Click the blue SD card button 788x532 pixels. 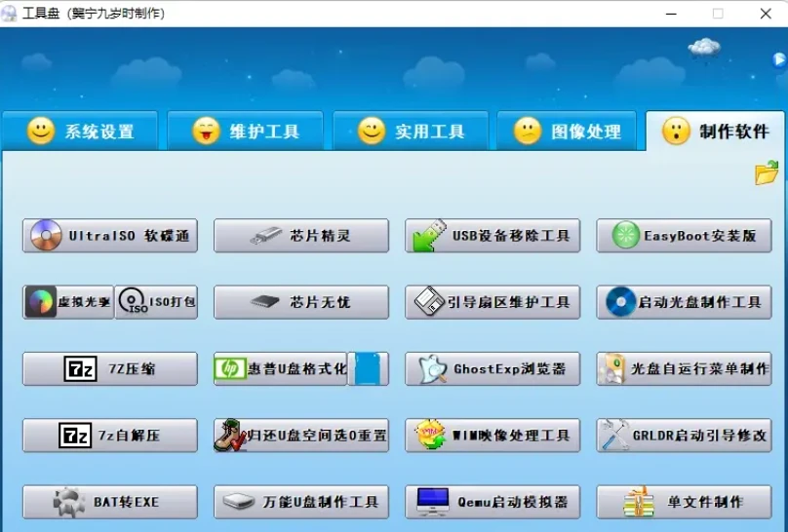click(369, 369)
